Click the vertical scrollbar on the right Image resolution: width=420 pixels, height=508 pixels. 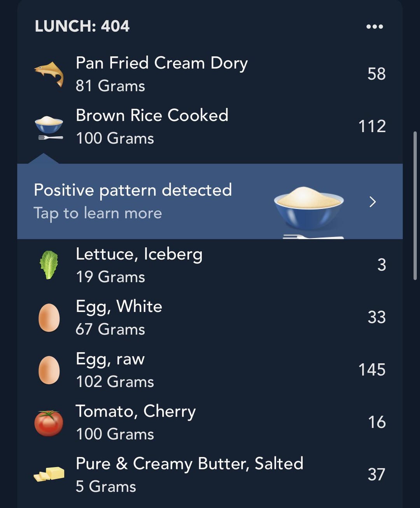pyautogui.click(x=415, y=206)
